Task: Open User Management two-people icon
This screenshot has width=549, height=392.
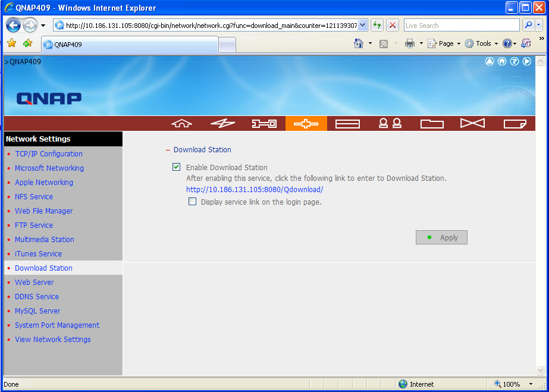Action: coord(390,123)
